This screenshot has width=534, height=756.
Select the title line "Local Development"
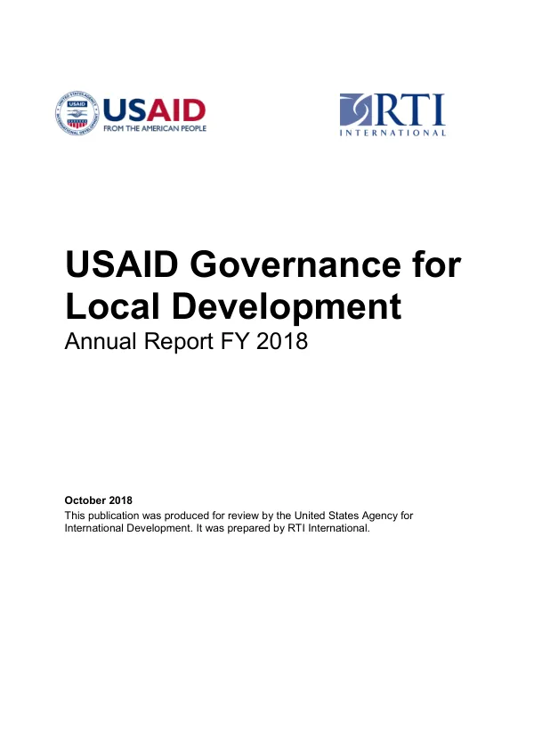(233, 306)
